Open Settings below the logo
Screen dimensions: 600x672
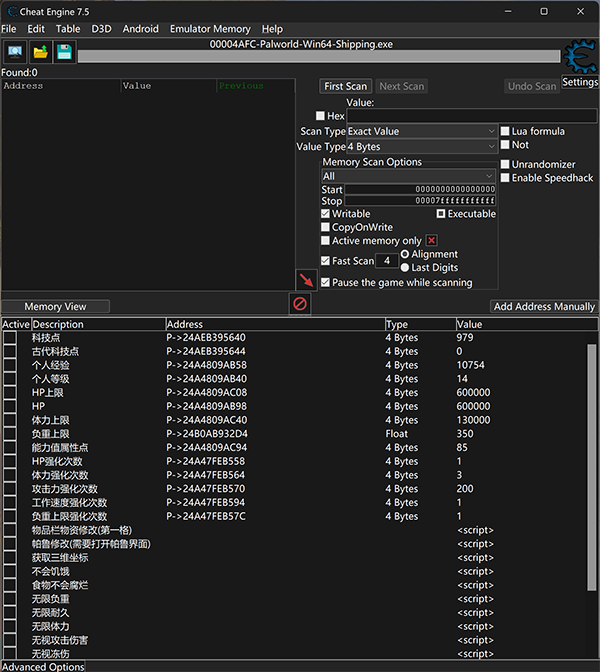coord(580,82)
